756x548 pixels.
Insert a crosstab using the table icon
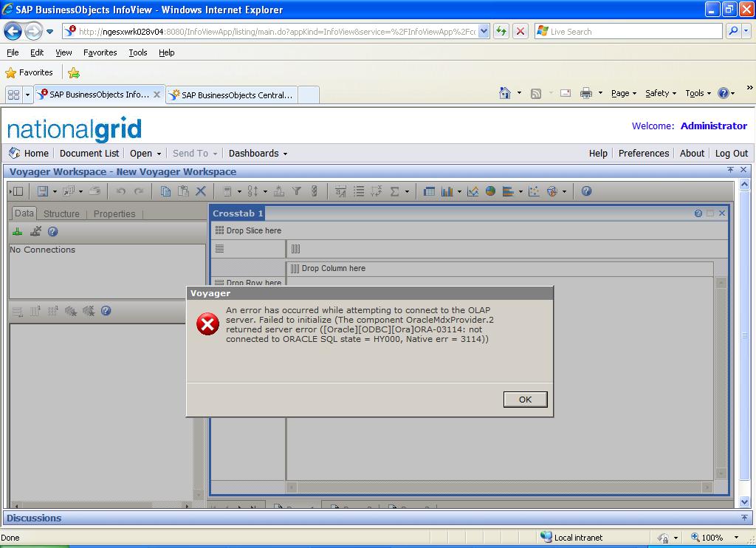tap(429, 191)
